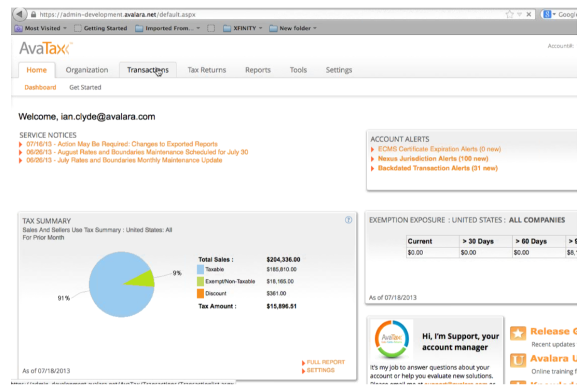Click the ALL COMPANIES label
This screenshot has height=392, width=588.
(537, 220)
